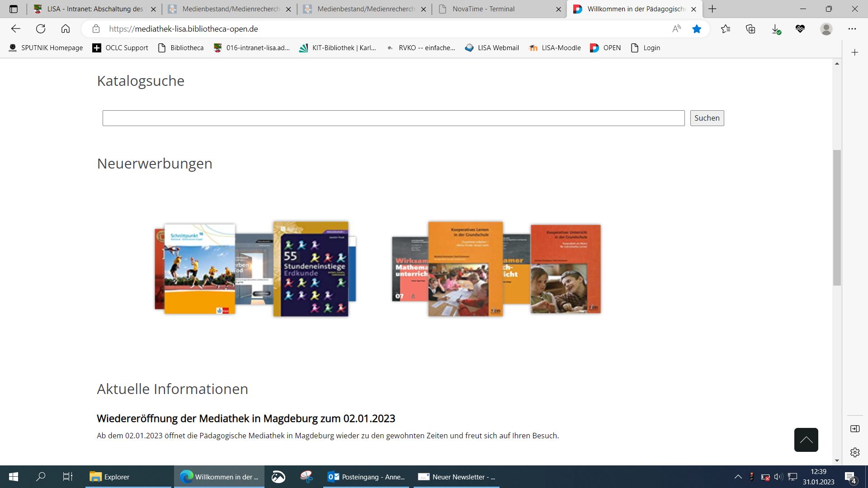Show hidden system tray icons
This screenshot has height=488, width=868.
pyautogui.click(x=738, y=477)
